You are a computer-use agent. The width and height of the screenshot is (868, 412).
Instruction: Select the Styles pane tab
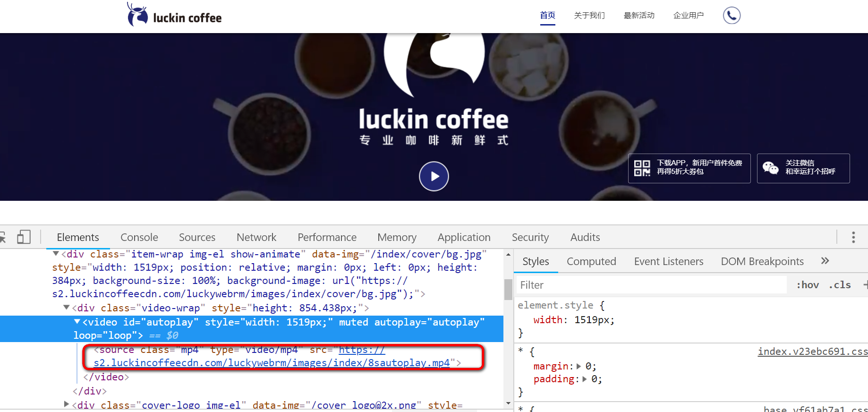point(536,261)
